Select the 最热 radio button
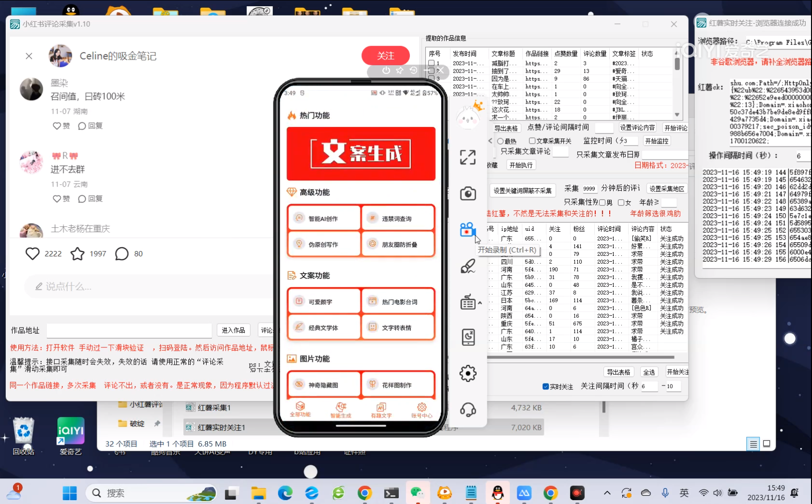Image resolution: width=812 pixels, height=504 pixels. (x=500, y=141)
